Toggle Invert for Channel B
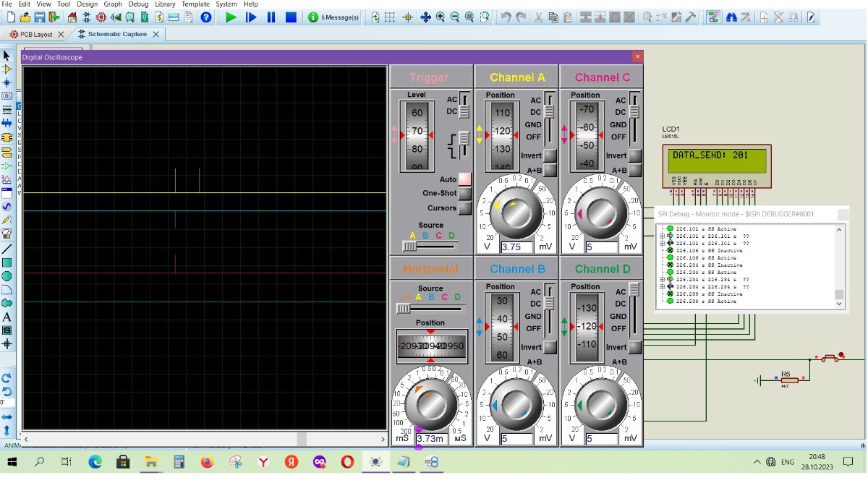868x488 pixels. click(x=550, y=347)
